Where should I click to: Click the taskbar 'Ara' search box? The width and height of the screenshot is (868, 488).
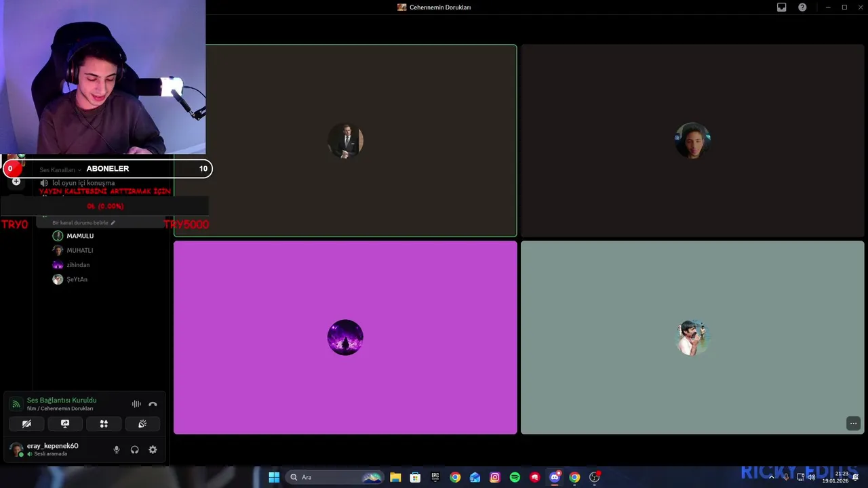click(x=335, y=477)
